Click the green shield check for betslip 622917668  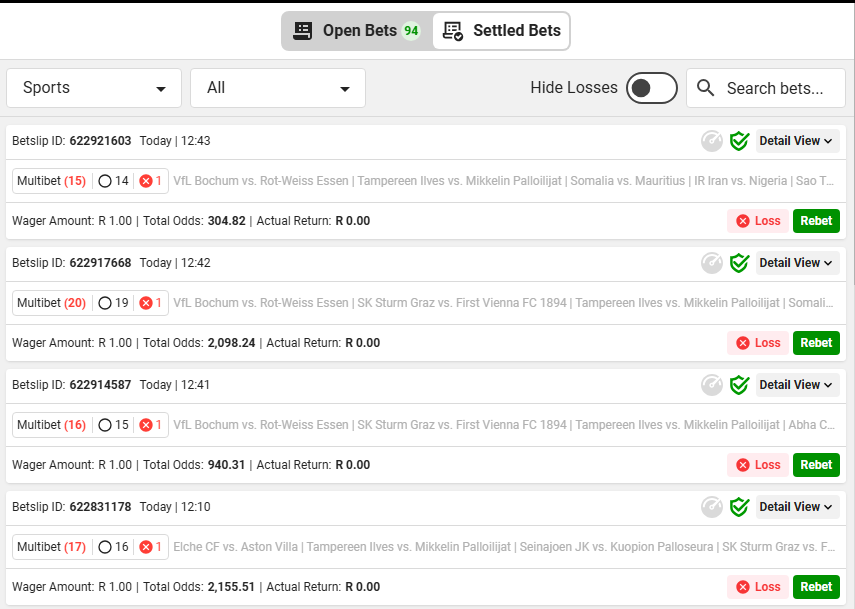pos(739,263)
